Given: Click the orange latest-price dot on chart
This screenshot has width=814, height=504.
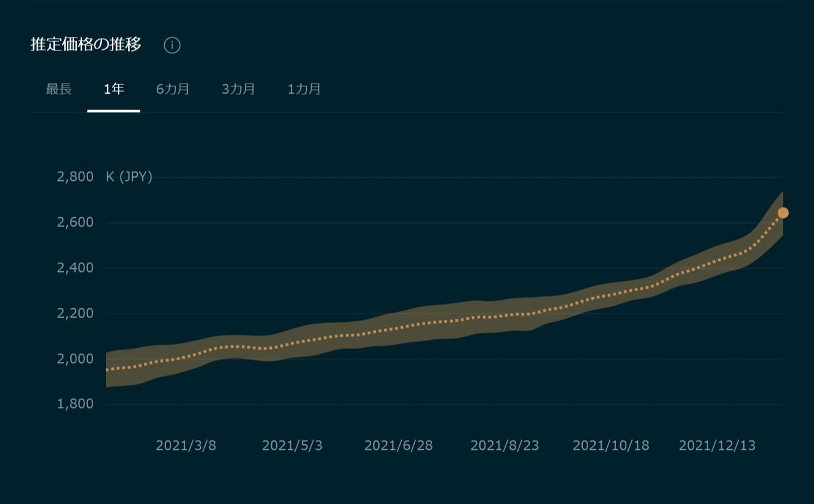Looking at the screenshot, I should (x=783, y=213).
